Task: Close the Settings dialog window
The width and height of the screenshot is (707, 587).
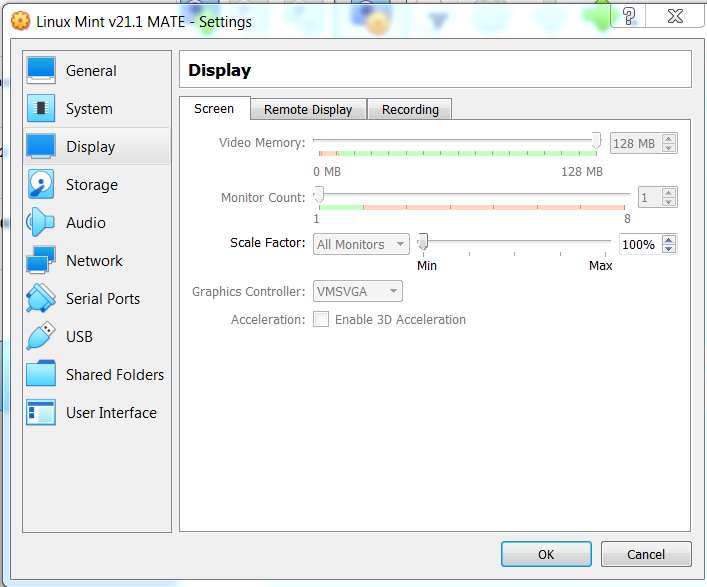Action: (x=675, y=16)
